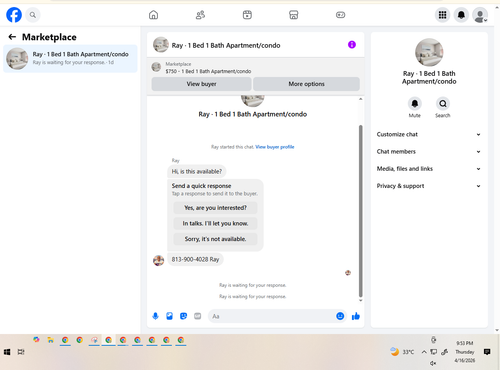
Task: Click the More options button
Action: (306, 84)
